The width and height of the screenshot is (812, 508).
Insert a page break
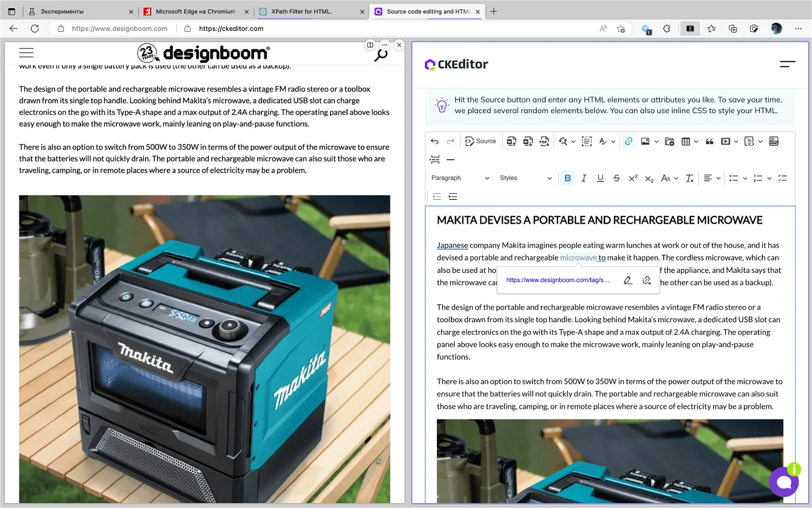tap(435, 160)
